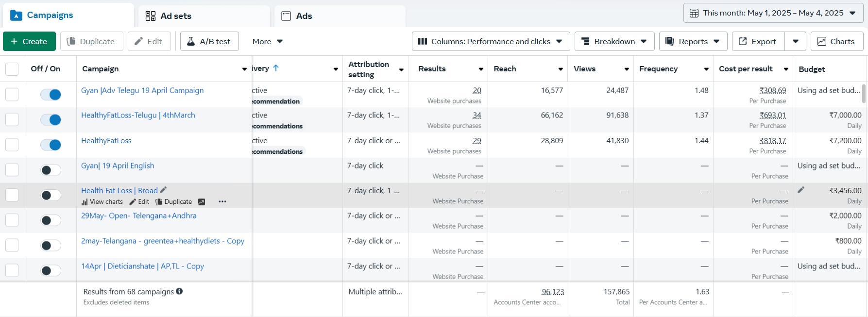The height and width of the screenshot is (317, 868).
Task: Open the three-dots menu in hovered campaign row
Action: pyautogui.click(x=222, y=202)
